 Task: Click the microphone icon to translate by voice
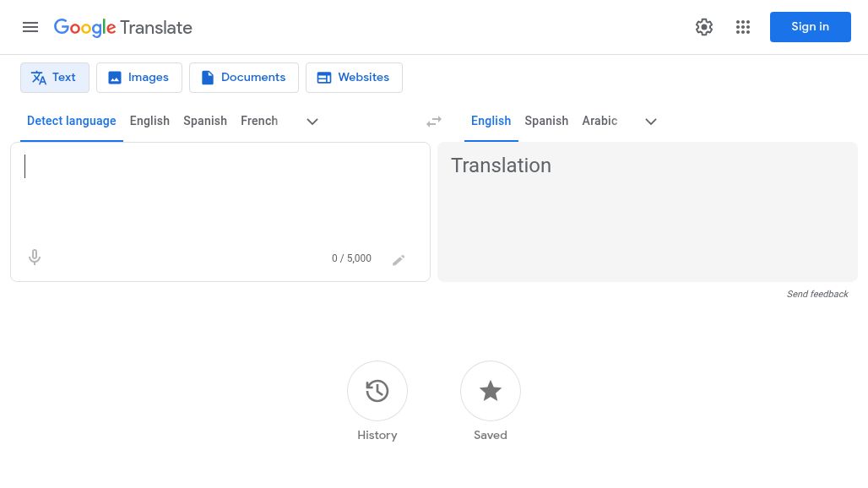[35, 257]
